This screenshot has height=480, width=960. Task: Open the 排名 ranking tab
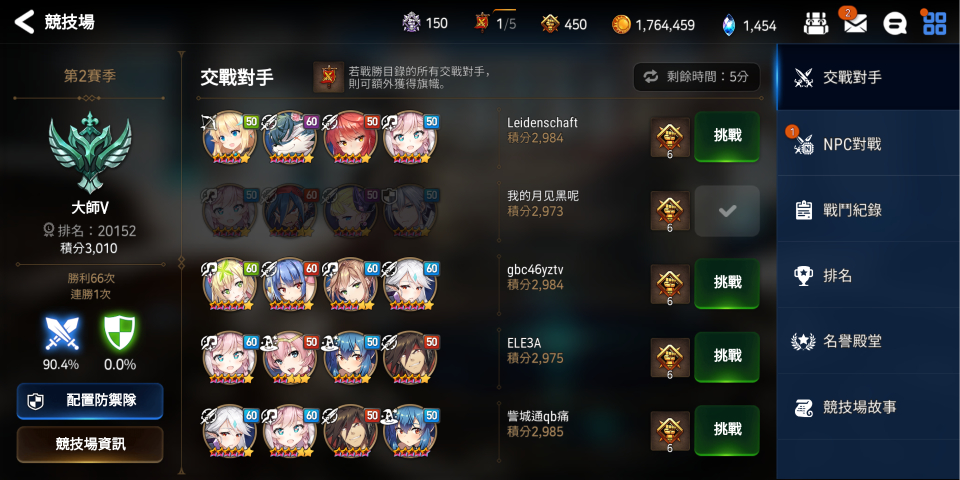point(868,276)
